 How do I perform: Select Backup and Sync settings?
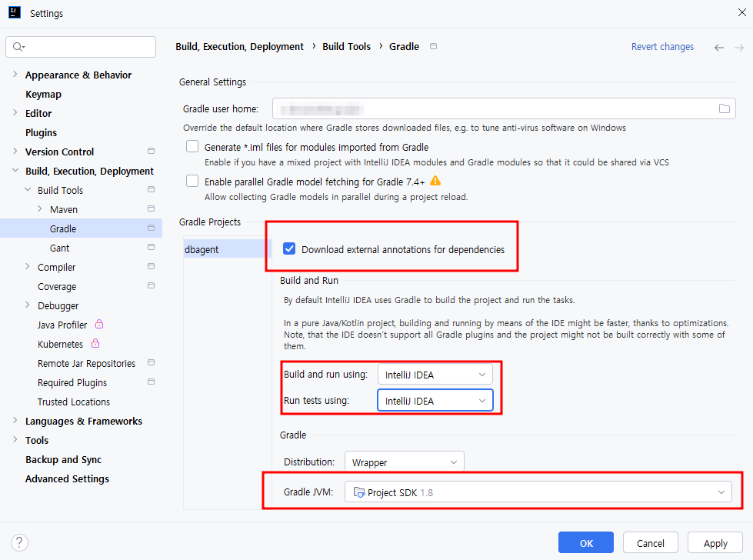[x=63, y=460]
